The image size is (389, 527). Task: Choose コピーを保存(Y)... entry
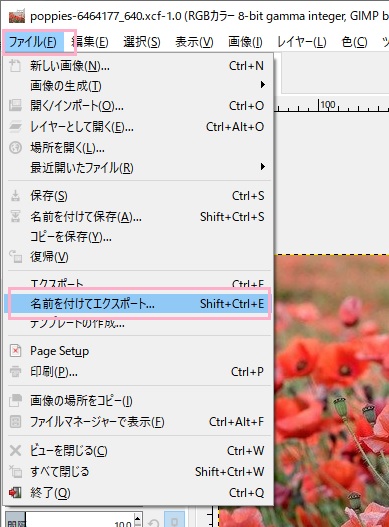point(139,237)
